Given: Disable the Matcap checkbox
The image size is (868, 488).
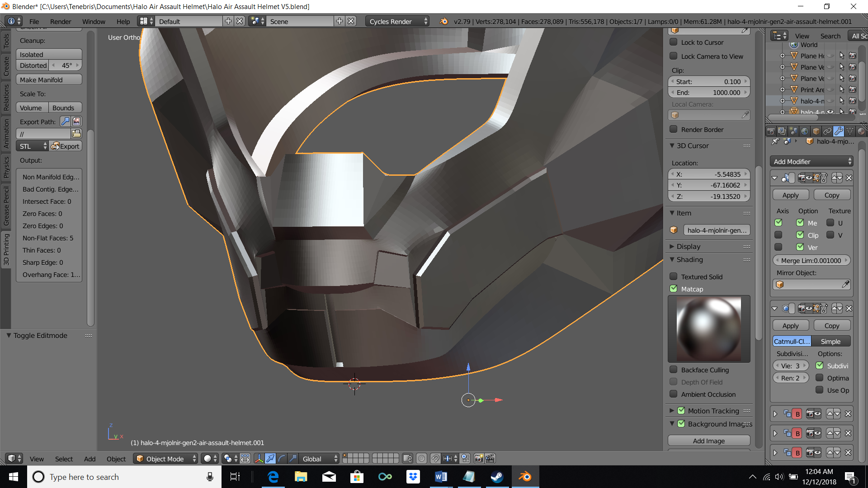Looking at the screenshot, I should point(673,289).
